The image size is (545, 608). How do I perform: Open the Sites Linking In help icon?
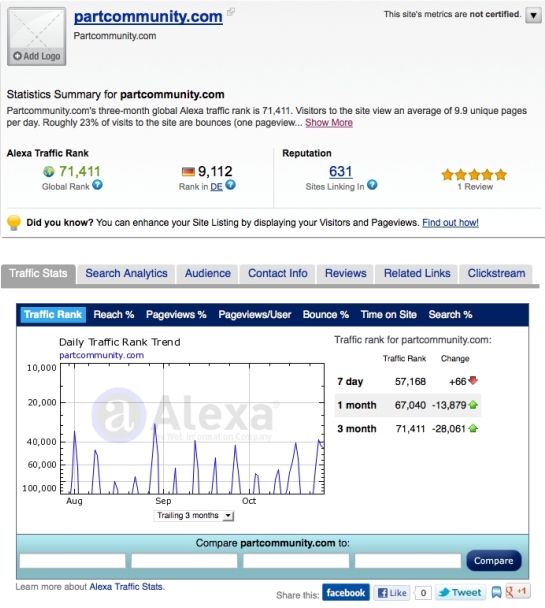[x=372, y=185]
